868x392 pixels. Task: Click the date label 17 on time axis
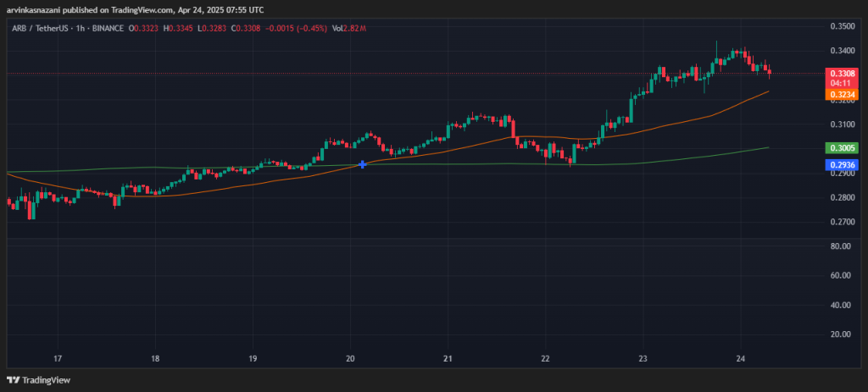point(58,358)
